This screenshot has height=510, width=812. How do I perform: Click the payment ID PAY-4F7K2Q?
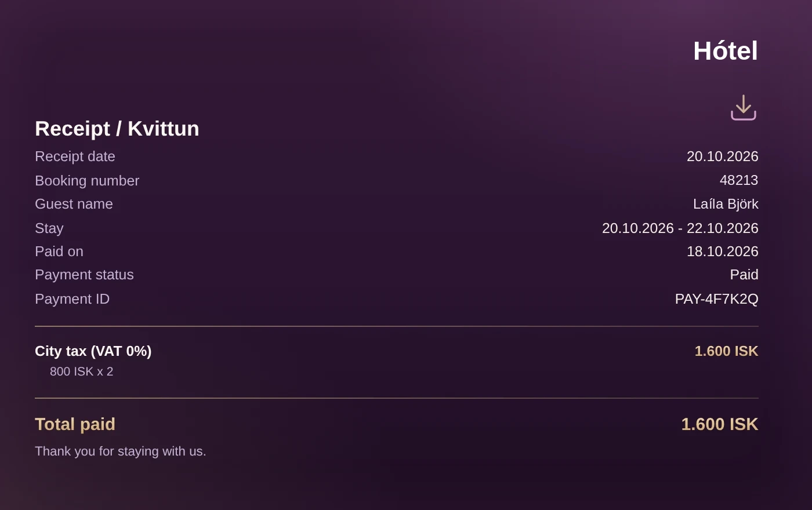point(716,299)
